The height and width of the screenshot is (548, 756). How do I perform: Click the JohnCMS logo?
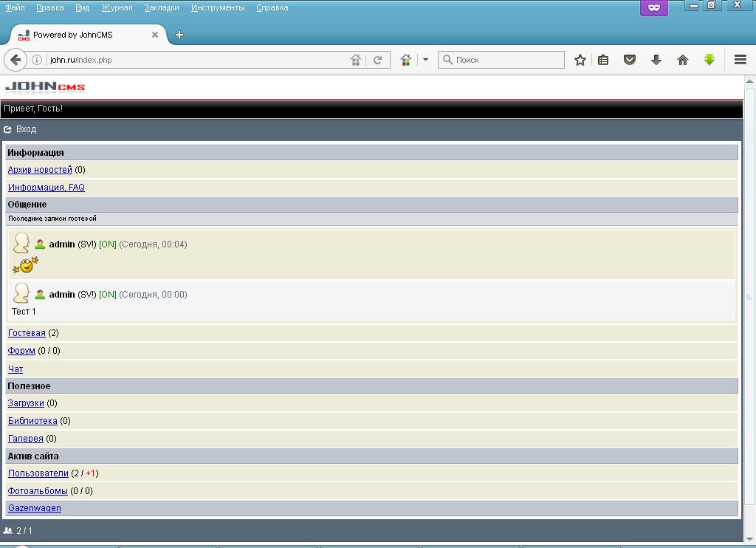[45, 87]
